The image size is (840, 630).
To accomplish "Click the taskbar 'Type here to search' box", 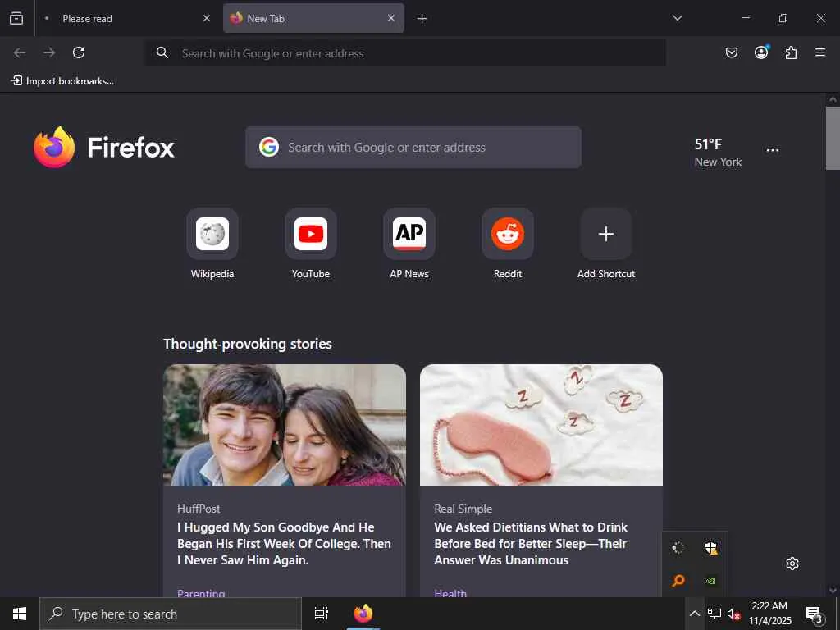I will tap(171, 614).
